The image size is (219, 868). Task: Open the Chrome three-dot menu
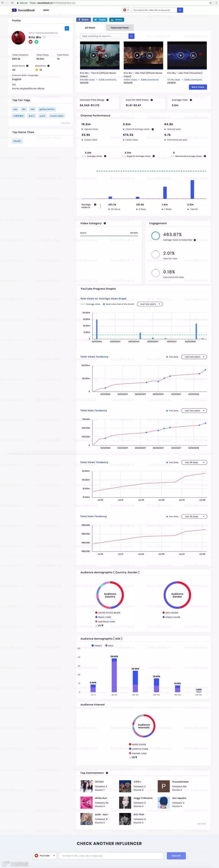216,3
